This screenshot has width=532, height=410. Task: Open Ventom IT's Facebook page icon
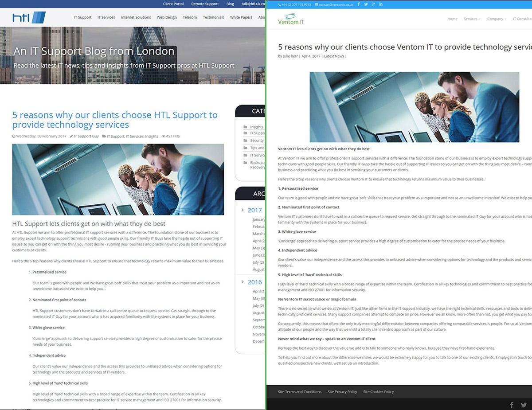359,4
